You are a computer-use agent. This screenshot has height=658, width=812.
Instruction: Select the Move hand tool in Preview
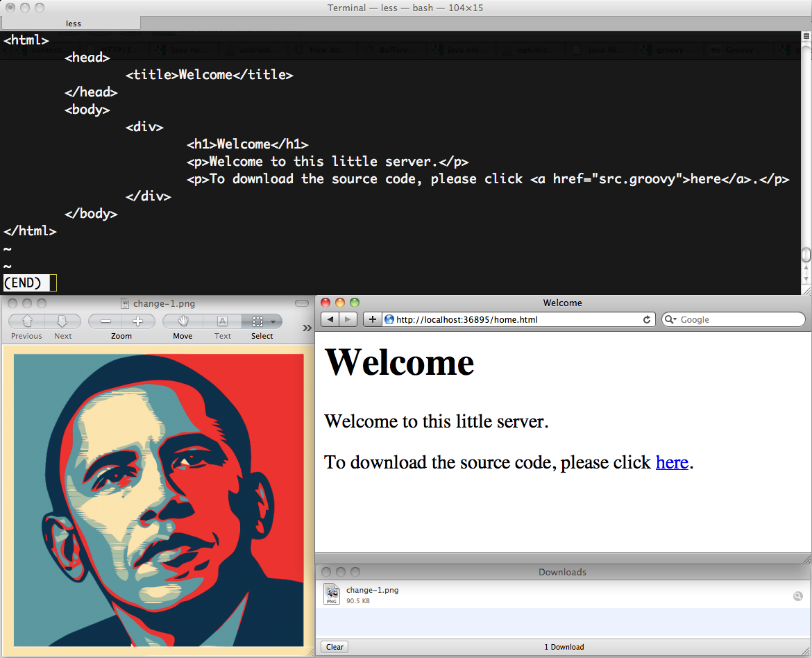[183, 322]
